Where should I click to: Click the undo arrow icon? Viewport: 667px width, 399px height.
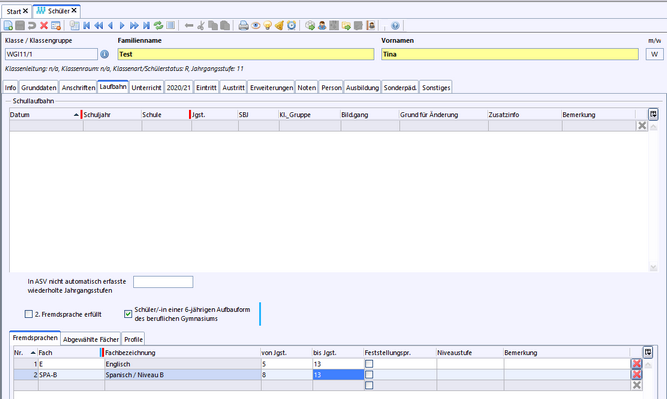point(32,26)
